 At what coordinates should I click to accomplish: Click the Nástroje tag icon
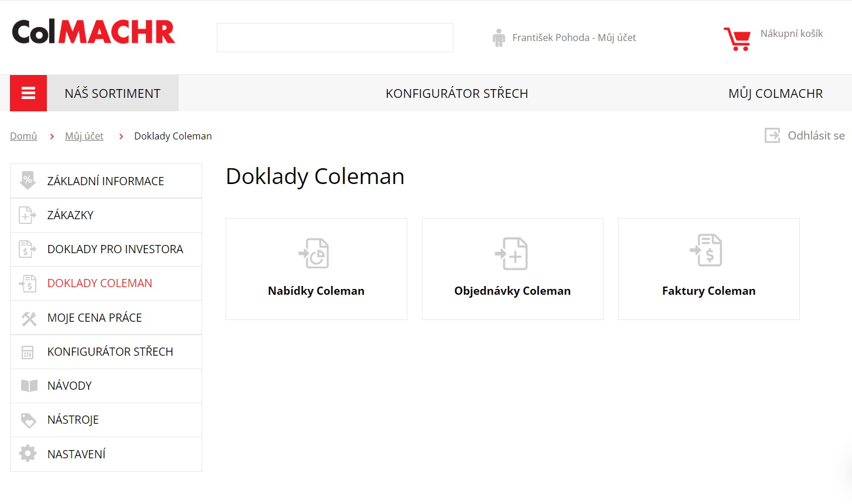[x=28, y=420]
